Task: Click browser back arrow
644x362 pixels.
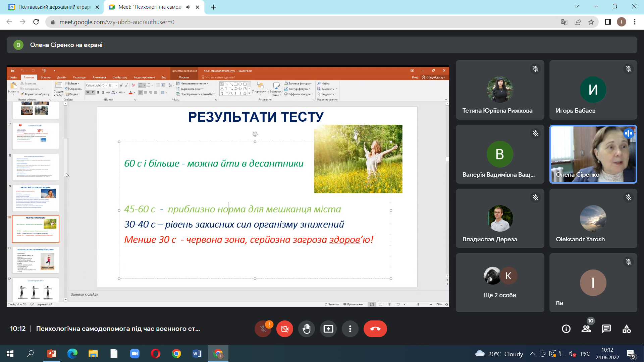Action: (9, 22)
